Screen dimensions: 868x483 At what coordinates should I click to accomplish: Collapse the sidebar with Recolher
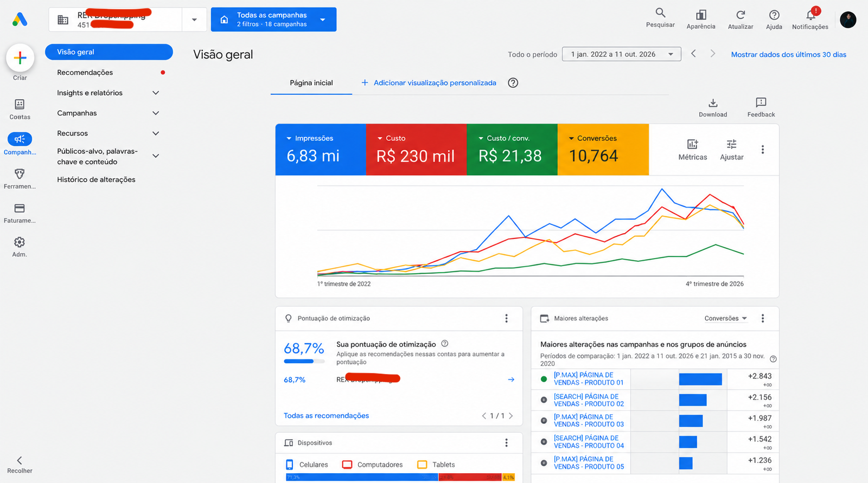20,464
